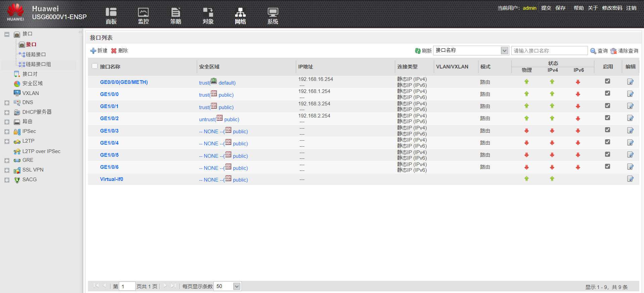
Task: Expand the SACG tree node
Action: pyautogui.click(x=7, y=180)
